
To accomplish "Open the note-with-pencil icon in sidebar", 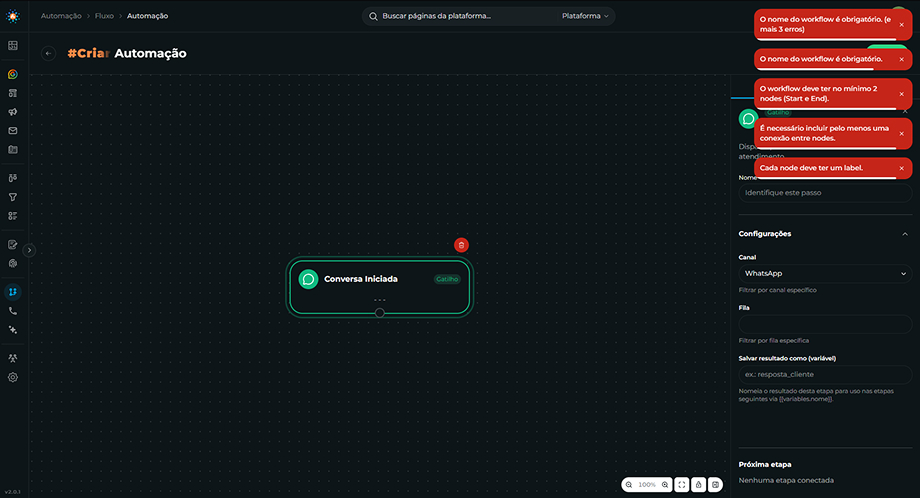I will pos(12,245).
